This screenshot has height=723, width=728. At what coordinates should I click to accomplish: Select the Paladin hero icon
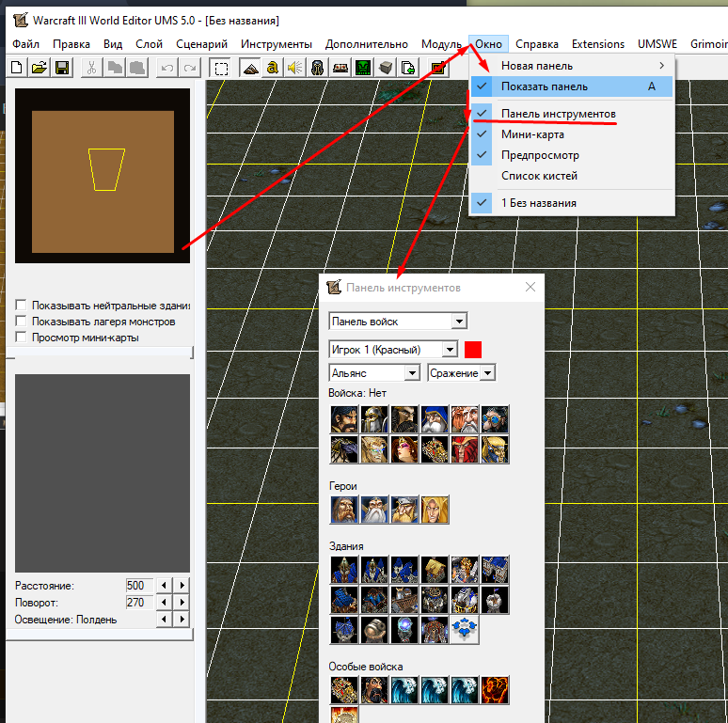344,510
